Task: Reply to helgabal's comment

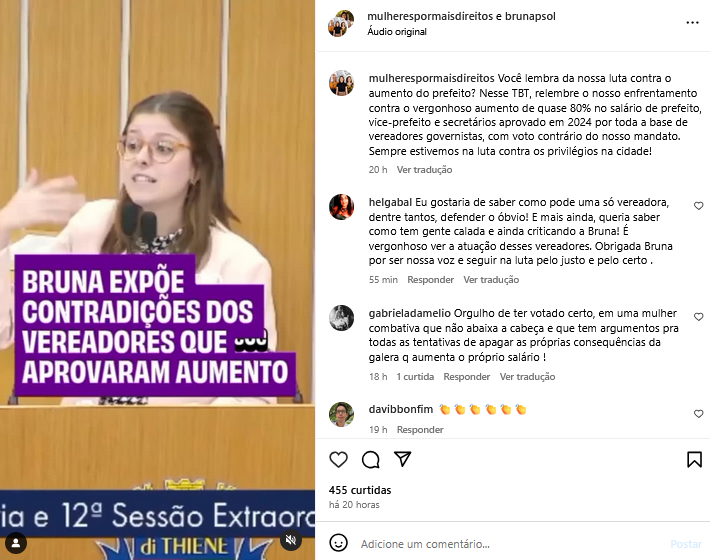Action: point(430,280)
